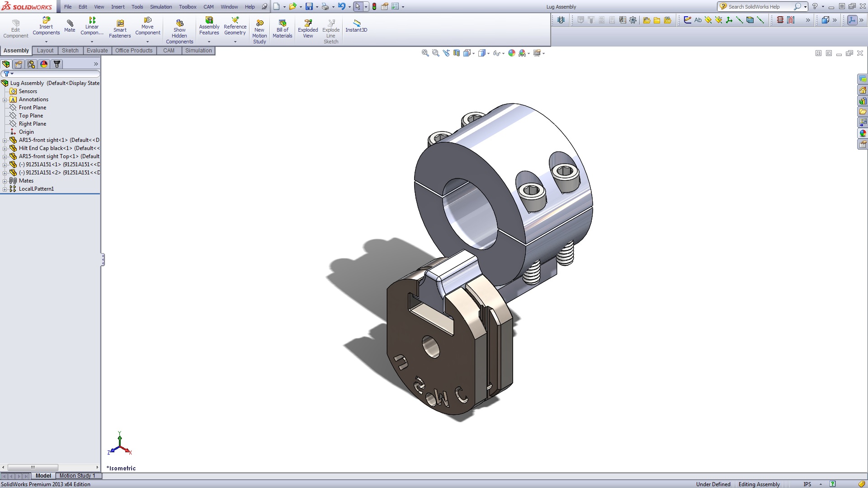
Task: Open the CAM manager tab in left panel
Action: tap(57, 64)
